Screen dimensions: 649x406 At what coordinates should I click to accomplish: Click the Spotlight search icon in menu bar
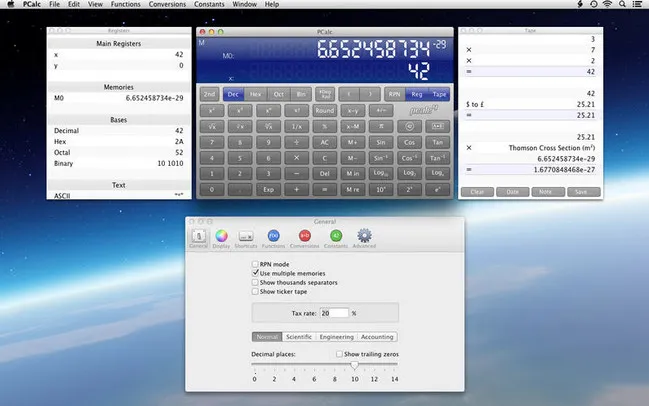pos(622,5)
